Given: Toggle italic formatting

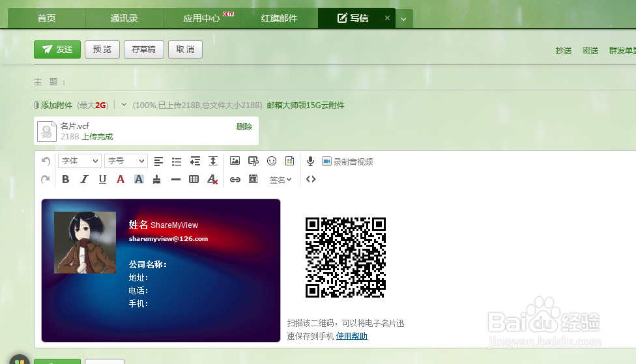Looking at the screenshot, I should pos(84,179).
